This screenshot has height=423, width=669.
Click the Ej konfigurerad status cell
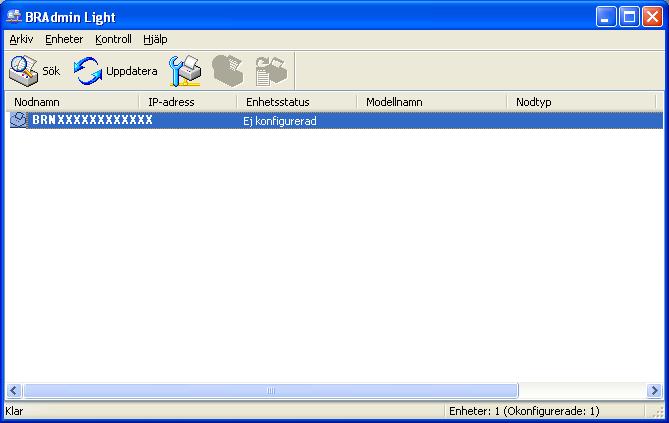pyautogui.click(x=280, y=121)
